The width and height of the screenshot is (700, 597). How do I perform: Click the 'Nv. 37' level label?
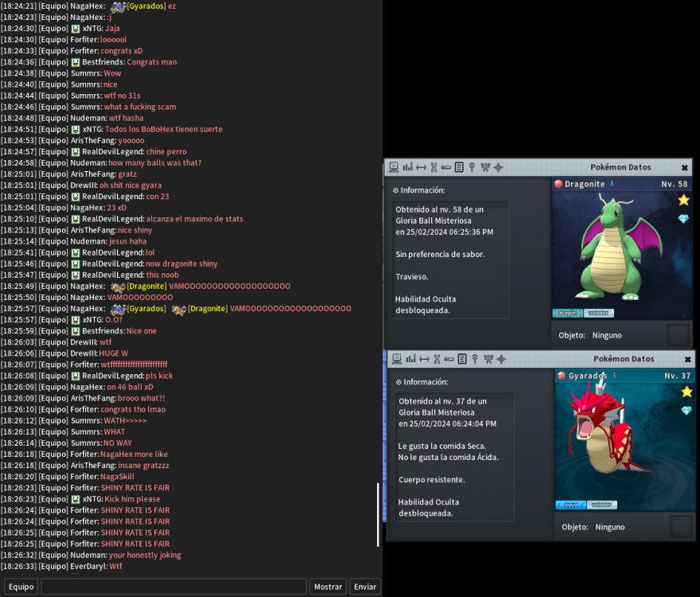pos(677,376)
